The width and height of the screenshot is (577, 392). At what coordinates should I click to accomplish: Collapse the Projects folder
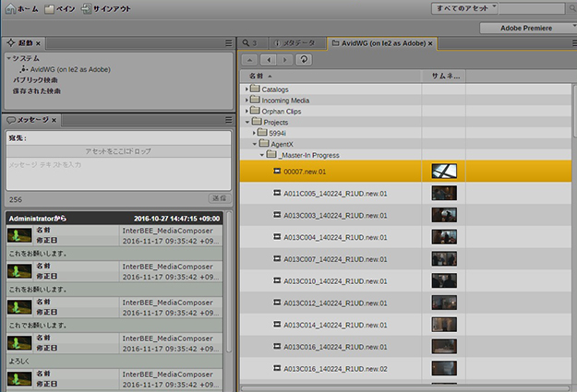(x=247, y=122)
